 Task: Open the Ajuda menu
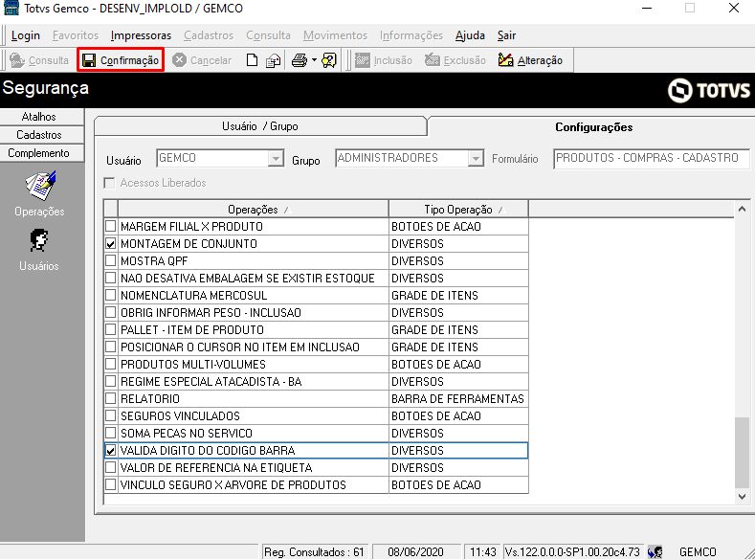(x=470, y=35)
